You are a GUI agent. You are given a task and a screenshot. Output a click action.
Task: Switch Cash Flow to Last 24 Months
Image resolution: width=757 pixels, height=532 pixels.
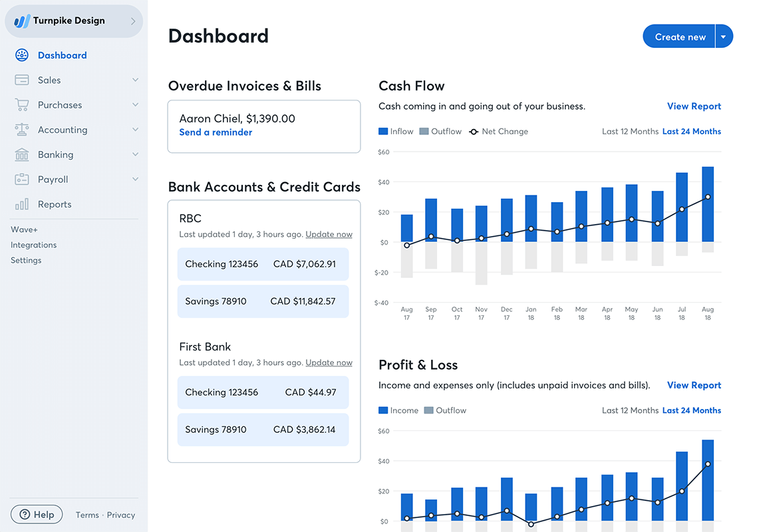coord(691,131)
